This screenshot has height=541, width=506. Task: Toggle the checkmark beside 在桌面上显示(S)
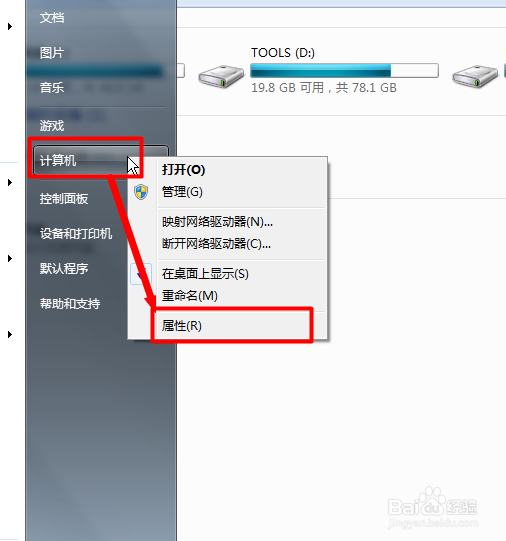tap(141, 274)
